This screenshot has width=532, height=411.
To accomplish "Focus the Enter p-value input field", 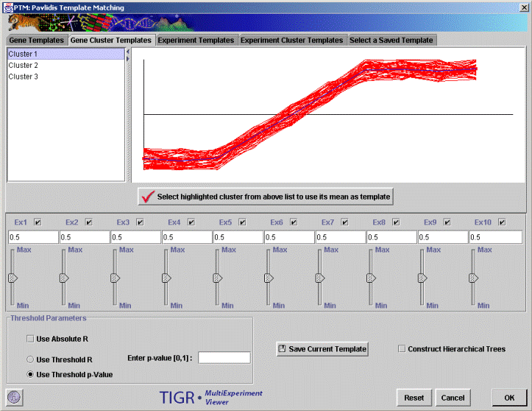I will pyautogui.click(x=224, y=358).
